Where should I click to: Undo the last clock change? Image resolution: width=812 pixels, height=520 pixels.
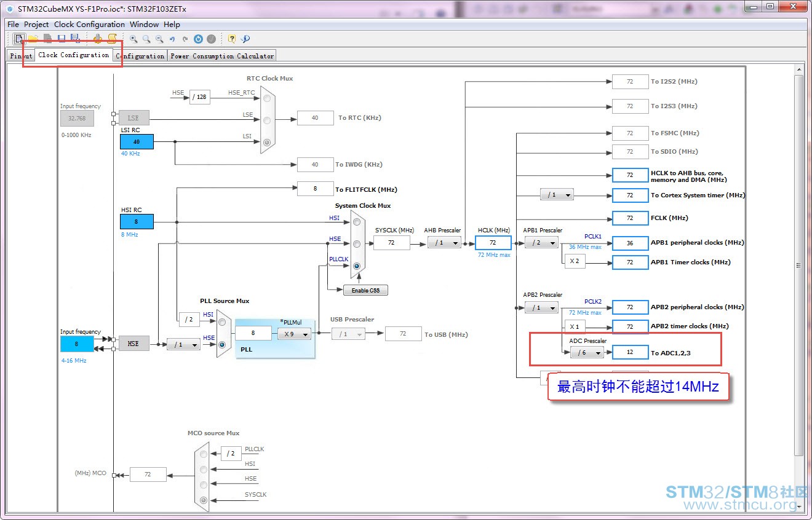click(x=172, y=39)
